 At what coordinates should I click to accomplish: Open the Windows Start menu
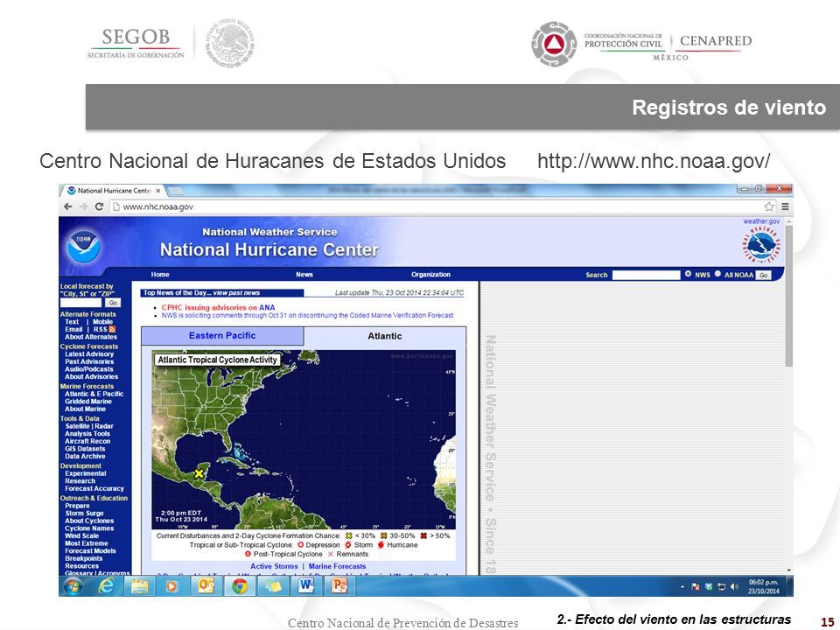pos(73,586)
